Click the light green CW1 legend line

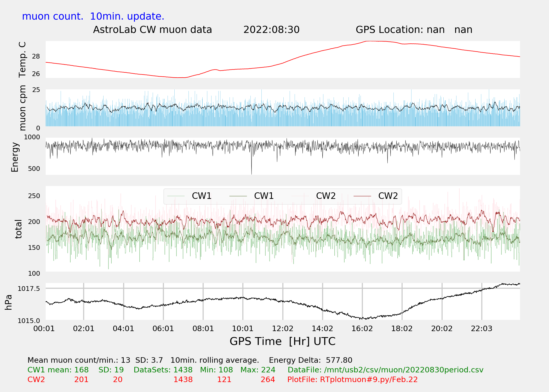click(x=176, y=196)
